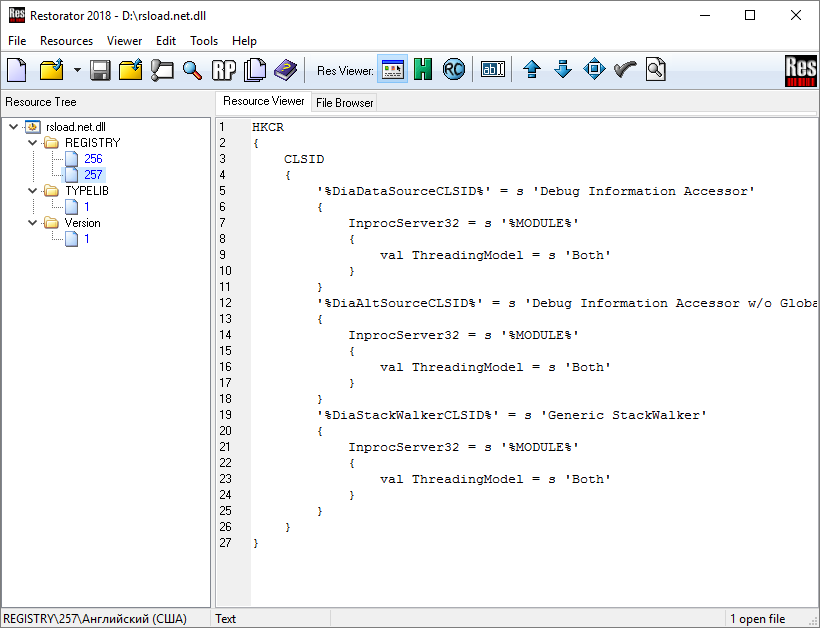Open the help book icon
The image size is (820, 628).
285,70
